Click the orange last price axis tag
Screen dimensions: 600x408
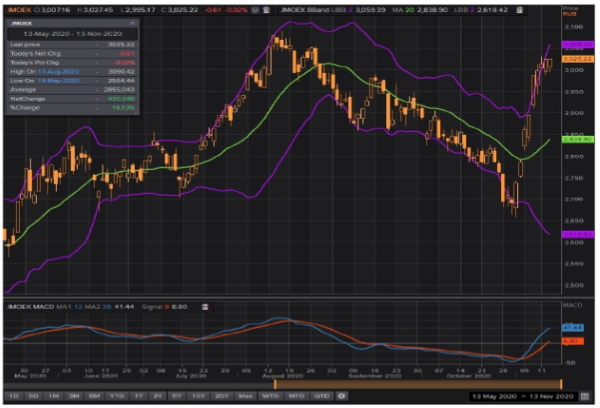click(x=573, y=59)
